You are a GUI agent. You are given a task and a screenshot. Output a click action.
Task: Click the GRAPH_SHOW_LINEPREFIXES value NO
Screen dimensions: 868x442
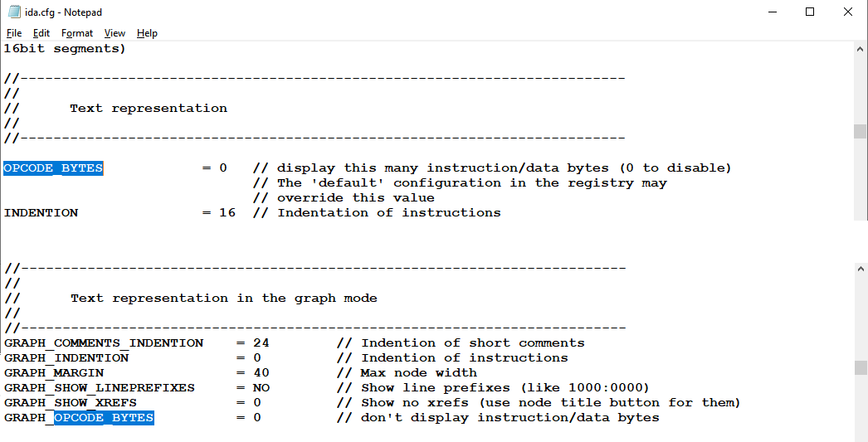(261, 388)
